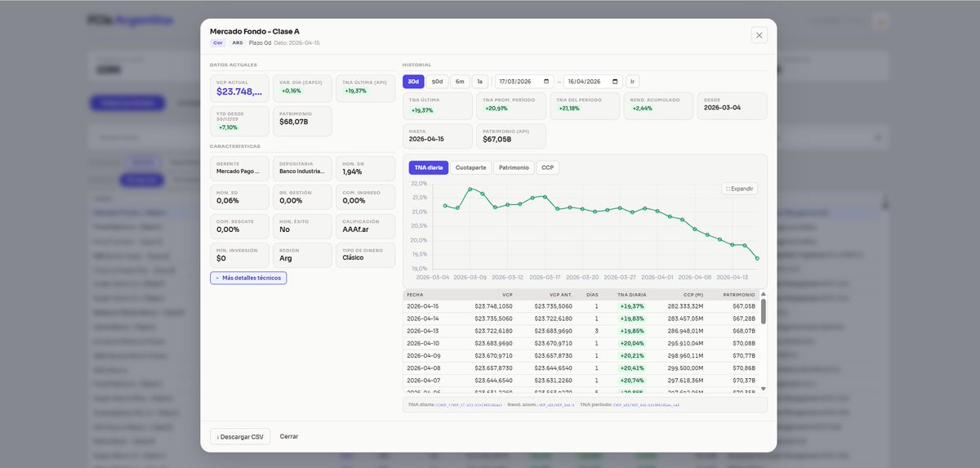The height and width of the screenshot is (468, 980).
Task: Click the FECHA column header
Action: pyautogui.click(x=415, y=294)
